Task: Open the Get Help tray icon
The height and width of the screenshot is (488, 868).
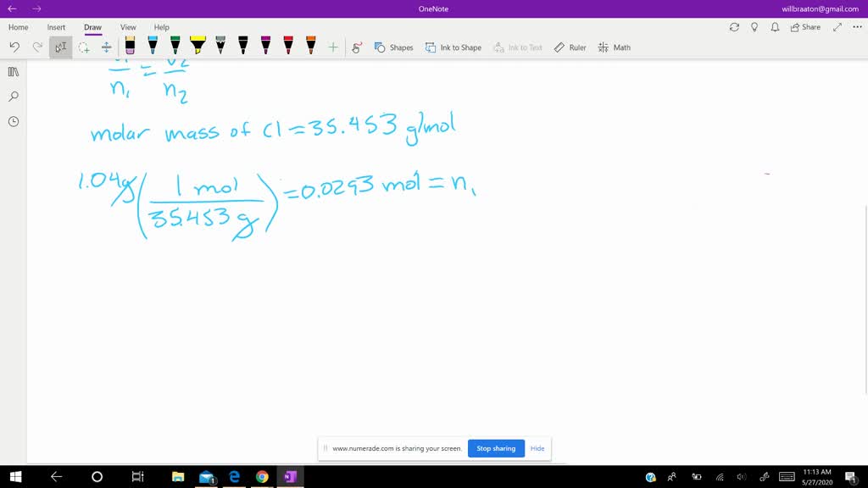Action: pyautogui.click(x=650, y=476)
